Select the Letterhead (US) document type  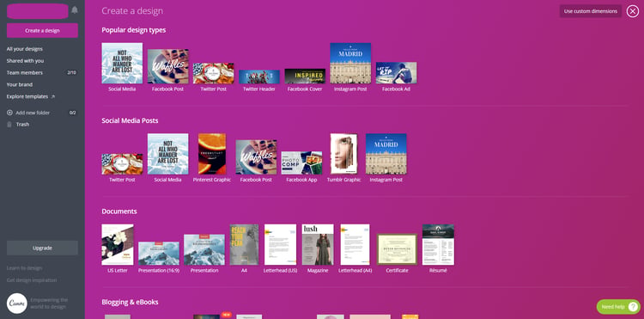(281, 244)
